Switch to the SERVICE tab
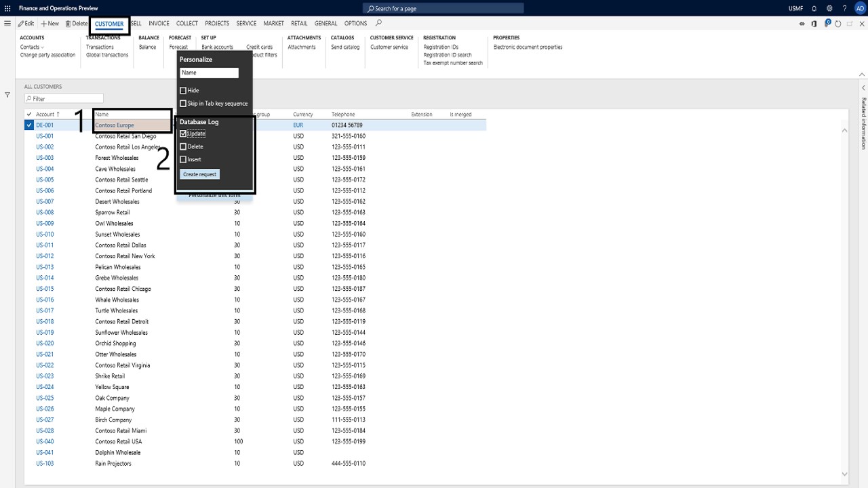868x488 pixels. 246,24
